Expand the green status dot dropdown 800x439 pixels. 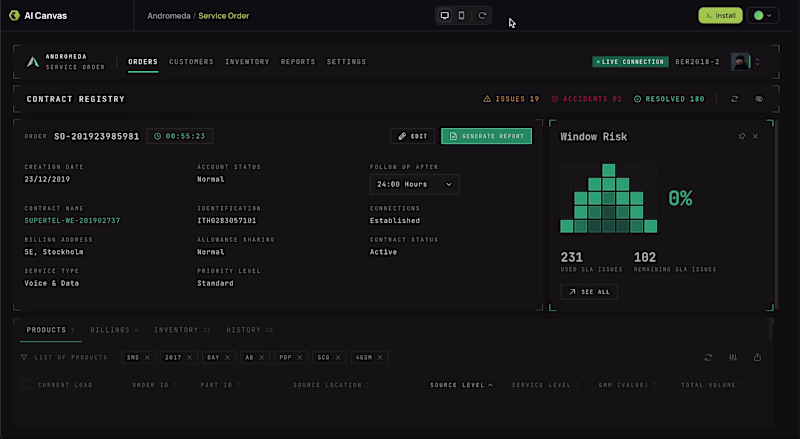(x=763, y=15)
